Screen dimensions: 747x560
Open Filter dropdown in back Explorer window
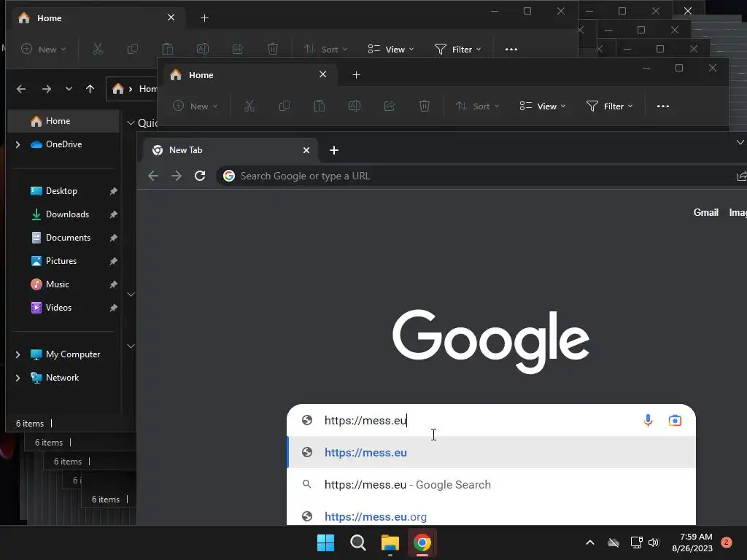pyautogui.click(x=458, y=49)
